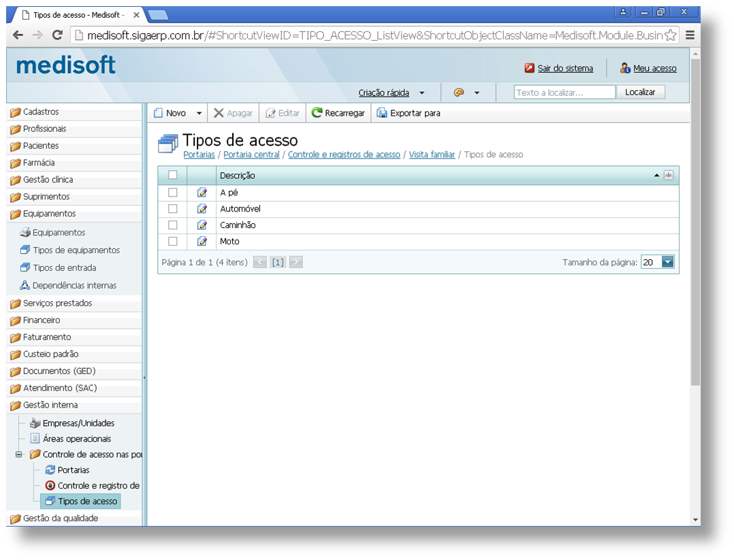Click the theme palette icon
The height and width of the screenshot is (560, 734).
(x=459, y=93)
